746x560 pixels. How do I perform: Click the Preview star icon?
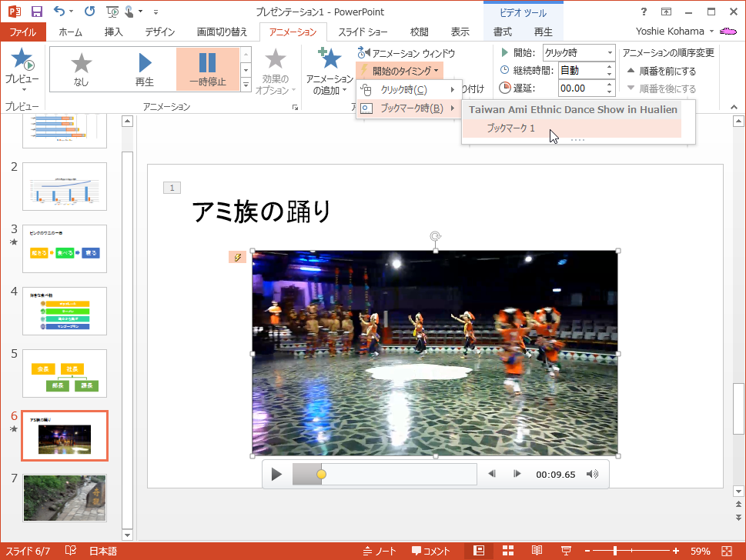pyautogui.click(x=22, y=60)
